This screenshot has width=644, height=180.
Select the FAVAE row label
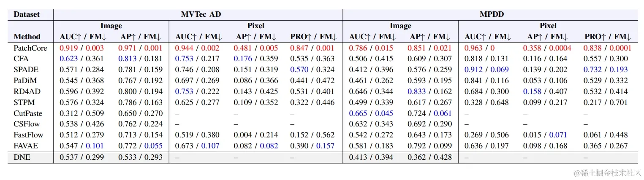point(26,146)
